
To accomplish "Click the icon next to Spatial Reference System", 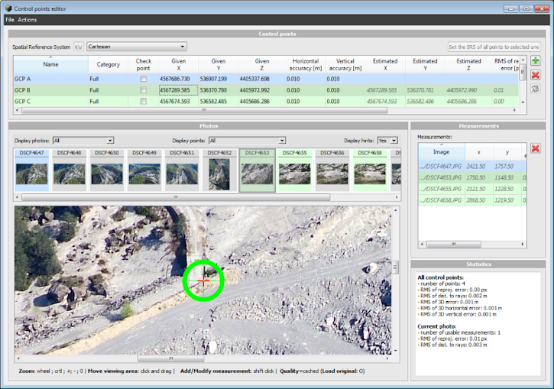I will [x=78, y=47].
